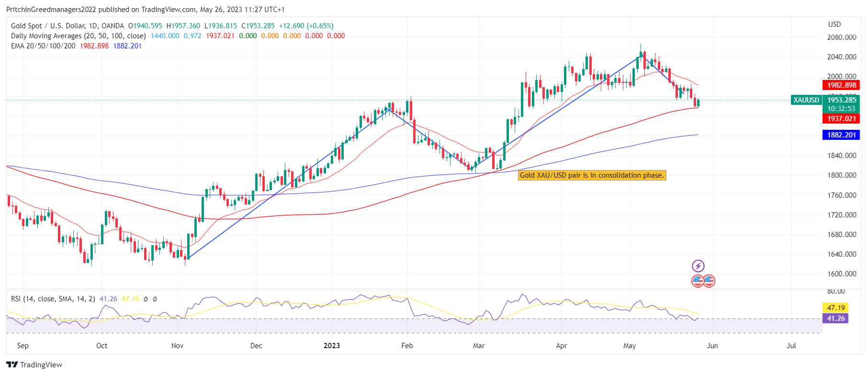Click the May label on time axis

pos(630,346)
